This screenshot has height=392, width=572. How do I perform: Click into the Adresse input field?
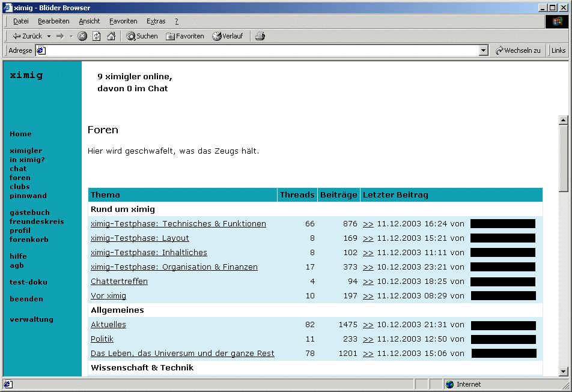coord(258,50)
